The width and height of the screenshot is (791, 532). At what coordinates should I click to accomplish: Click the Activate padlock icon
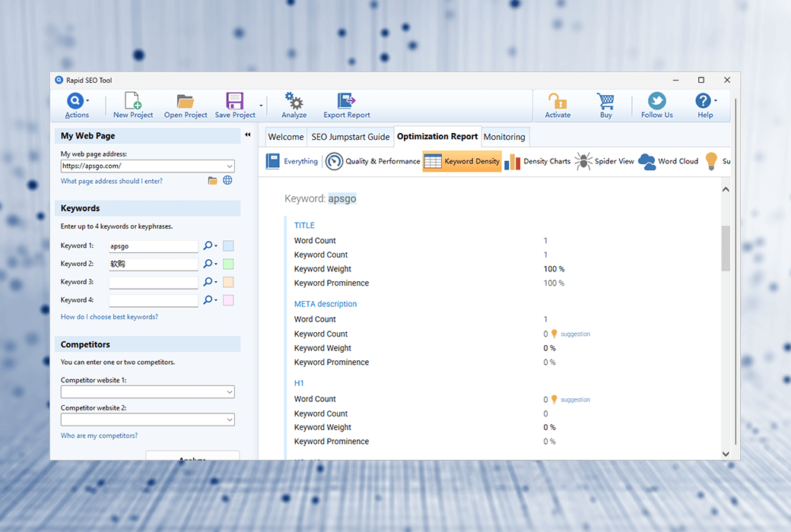point(558,101)
